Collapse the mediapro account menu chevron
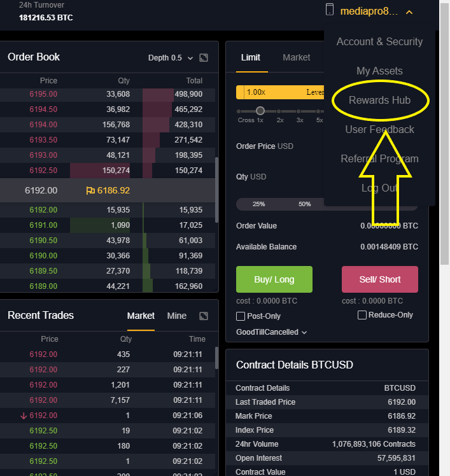Image resolution: width=450 pixels, height=476 pixels. [409, 11]
